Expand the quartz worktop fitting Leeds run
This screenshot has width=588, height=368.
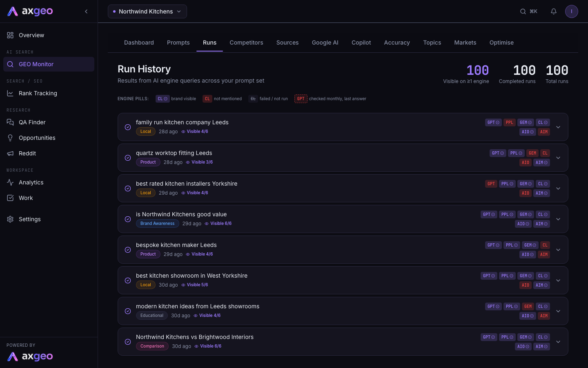[558, 158]
